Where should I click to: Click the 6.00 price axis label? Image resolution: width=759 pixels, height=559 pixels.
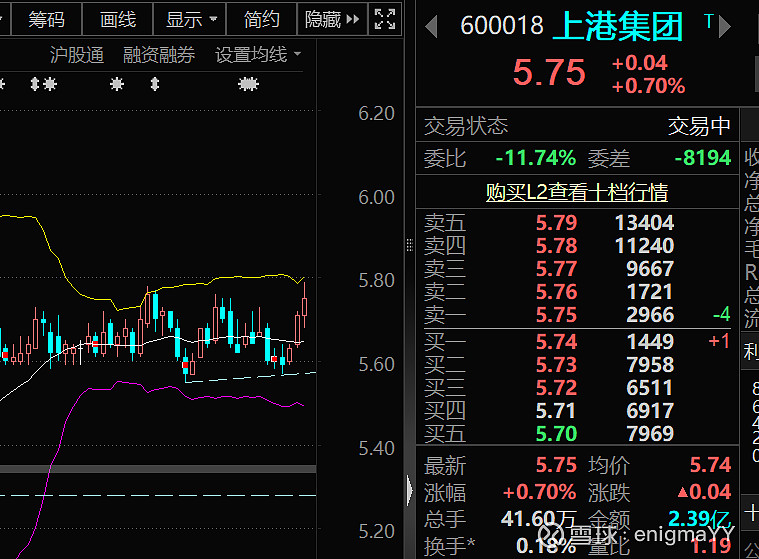point(376,197)
